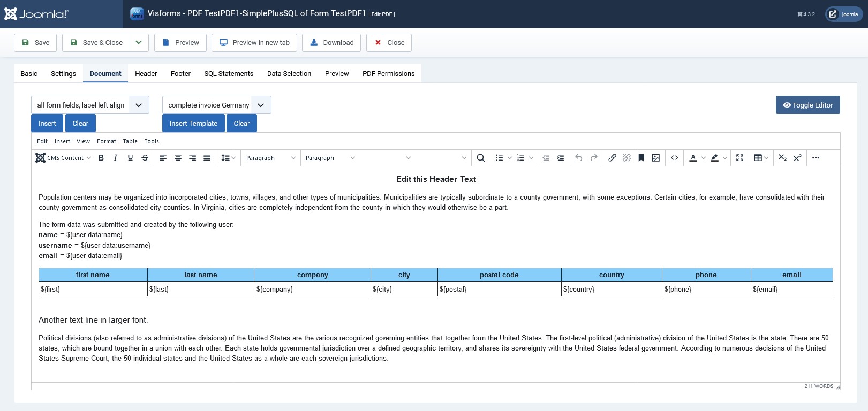
Task: Toggle italic formatting in editor toolbar
Action: [115, 158]
